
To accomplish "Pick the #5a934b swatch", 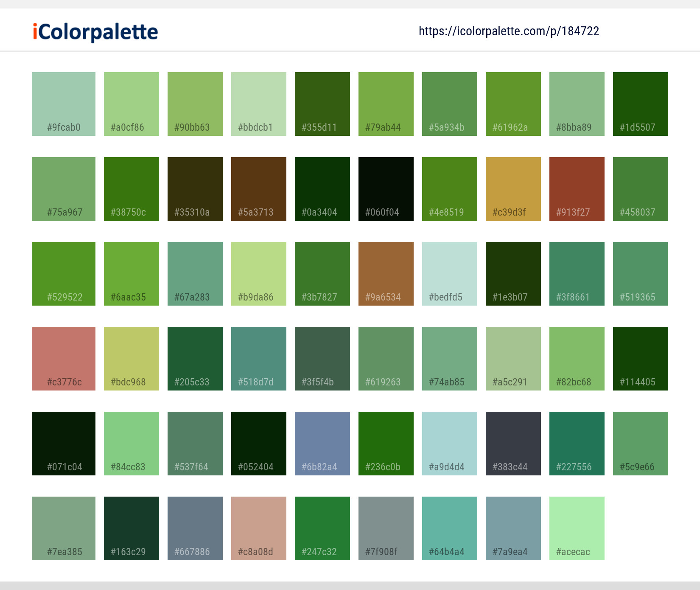I will (x=450, y=104).
